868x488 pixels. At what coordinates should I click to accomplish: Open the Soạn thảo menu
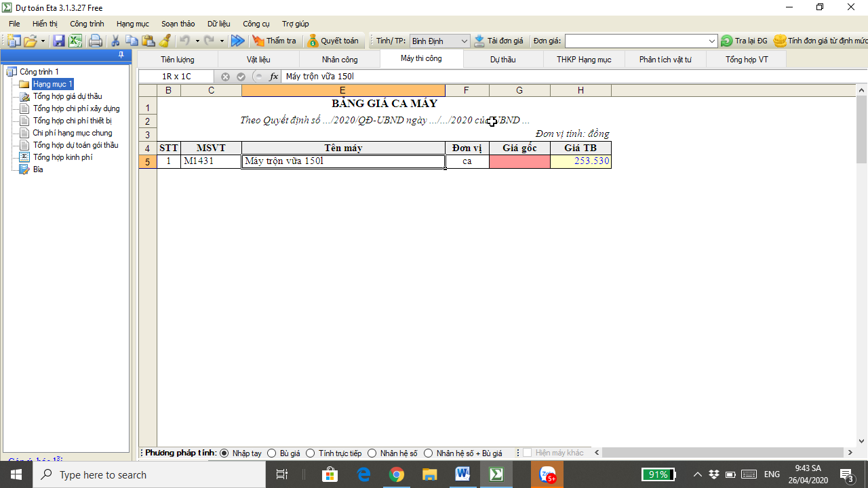(x=178, y=24)
